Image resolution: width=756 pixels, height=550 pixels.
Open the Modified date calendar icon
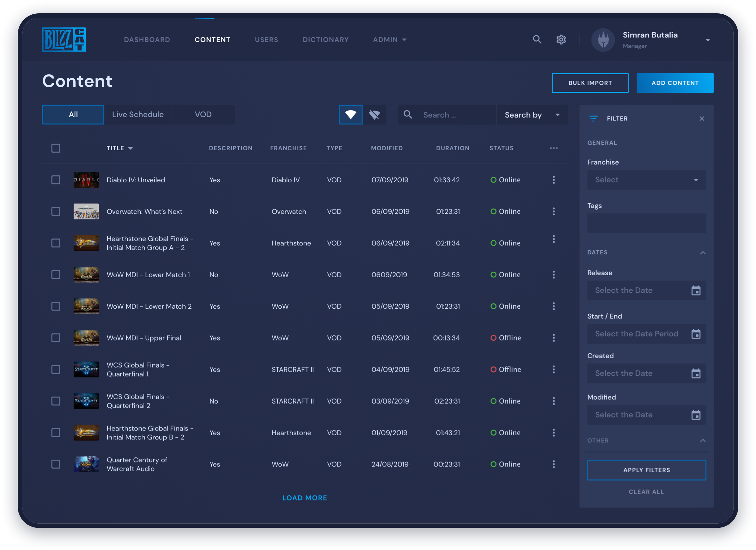coord(696,415)
